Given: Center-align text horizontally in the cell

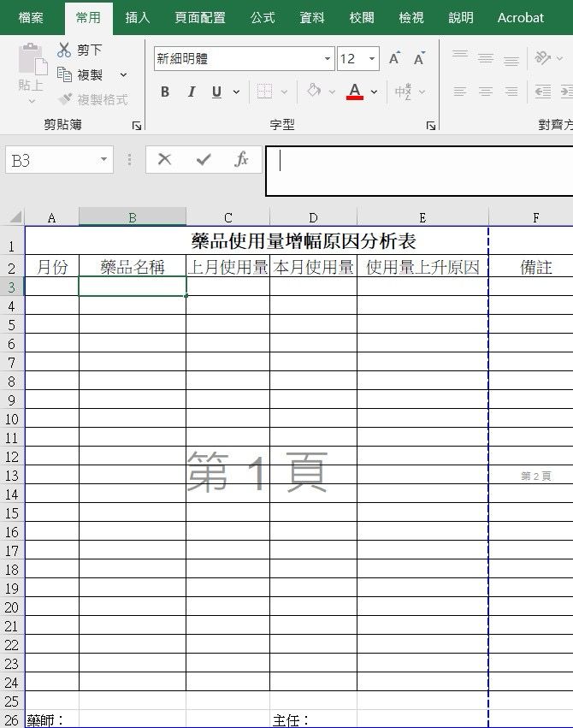Looking at the screenshot, I should click(485, 92).
